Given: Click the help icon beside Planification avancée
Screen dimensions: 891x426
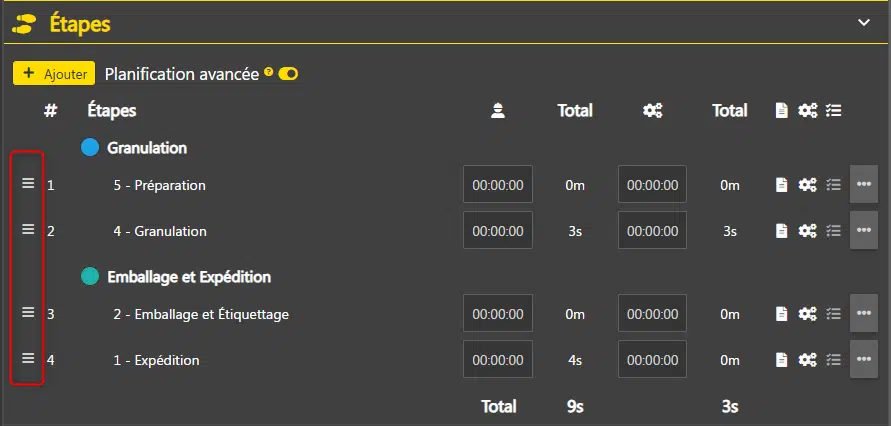Looking at the screenshot, I should click(x=268, y=73).
